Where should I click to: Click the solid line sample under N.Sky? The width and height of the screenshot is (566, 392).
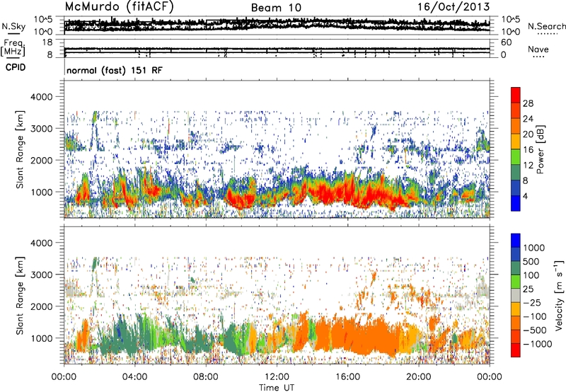click(x=13, y=33)
